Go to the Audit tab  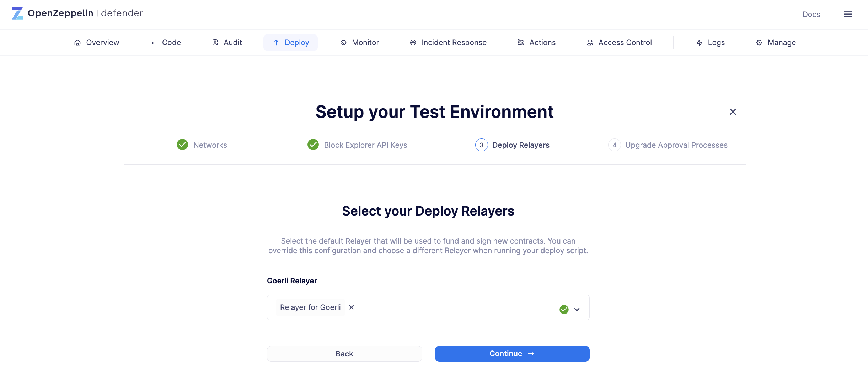click(226, 43)
